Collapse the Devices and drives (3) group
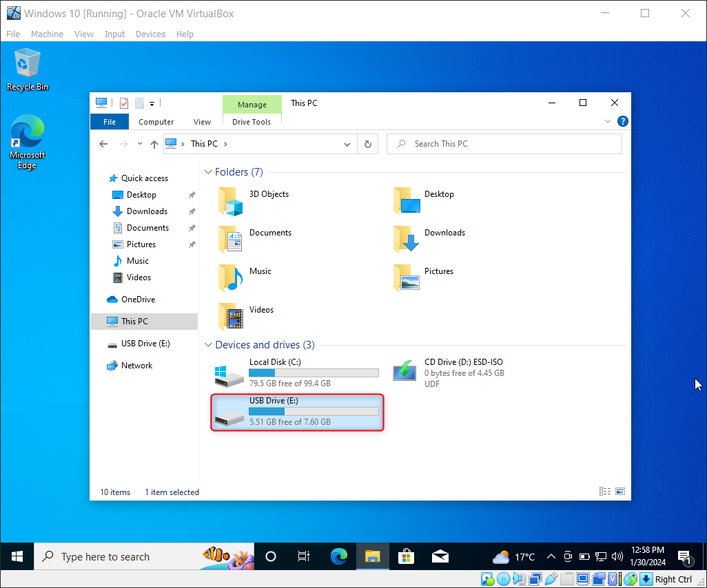Screen dimensions: 707x588 pyautogui.click(x=208, y=345)
